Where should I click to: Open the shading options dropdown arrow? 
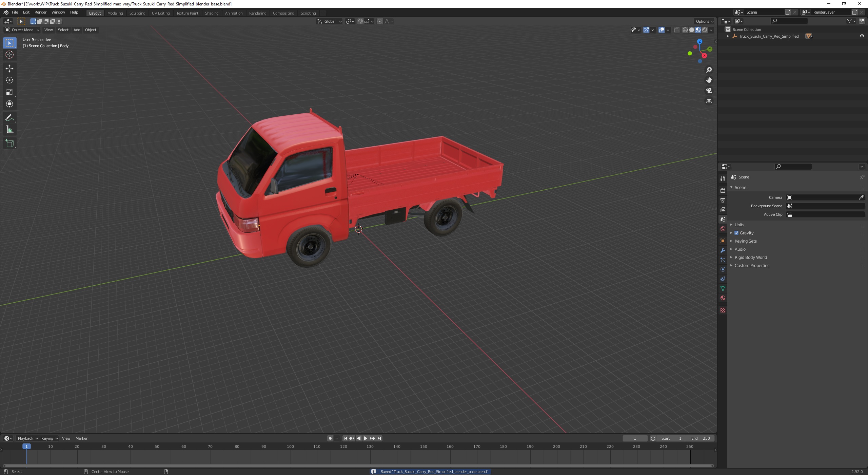pos(711,30)
